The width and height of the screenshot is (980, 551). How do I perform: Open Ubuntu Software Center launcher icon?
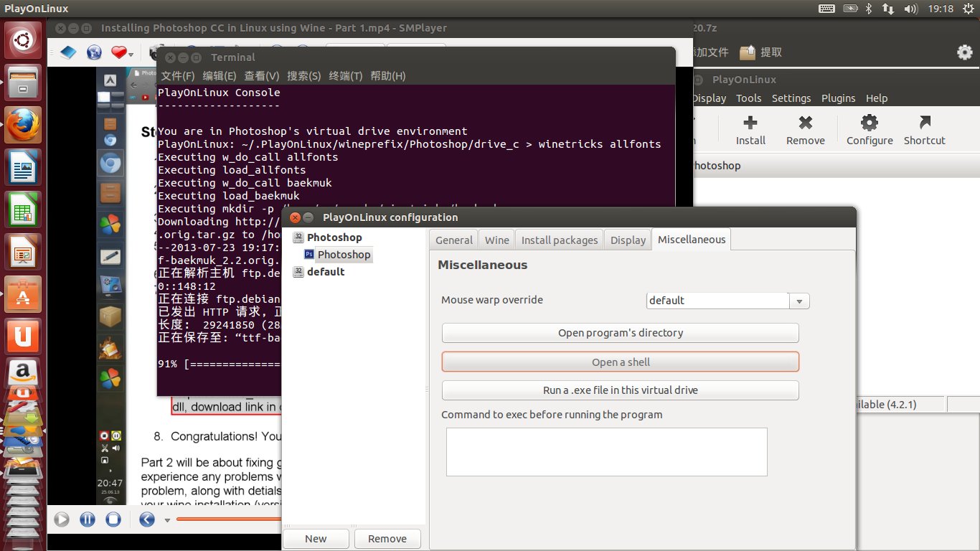click(x=23, y=294)
